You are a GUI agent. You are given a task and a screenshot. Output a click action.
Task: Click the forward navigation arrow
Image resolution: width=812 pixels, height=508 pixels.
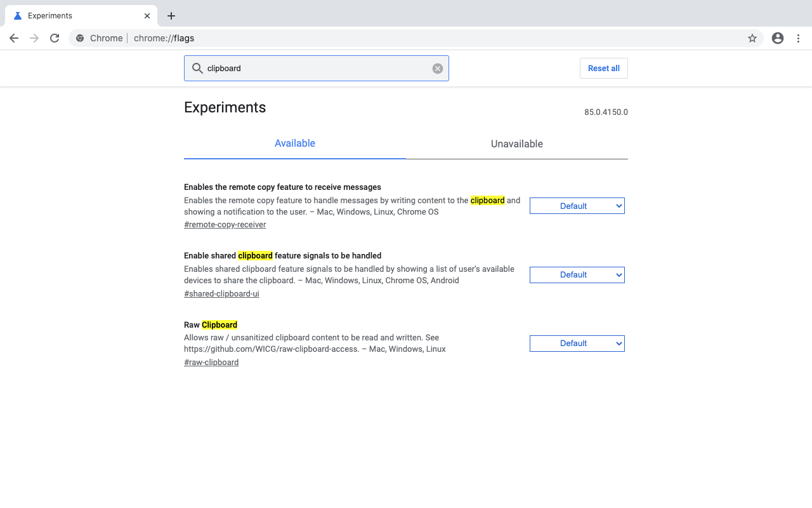34,38
